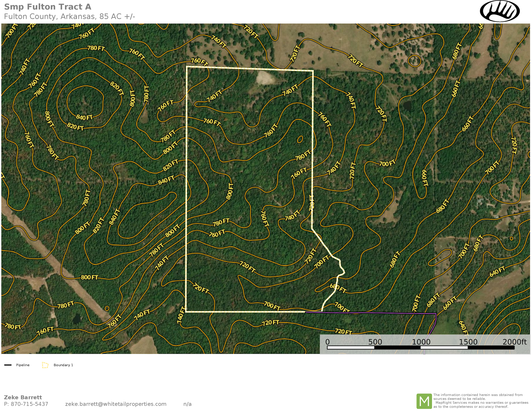Click the 840 FT hilltop contour label
Screen dimensions: 532x411
[x=84, y=117]
